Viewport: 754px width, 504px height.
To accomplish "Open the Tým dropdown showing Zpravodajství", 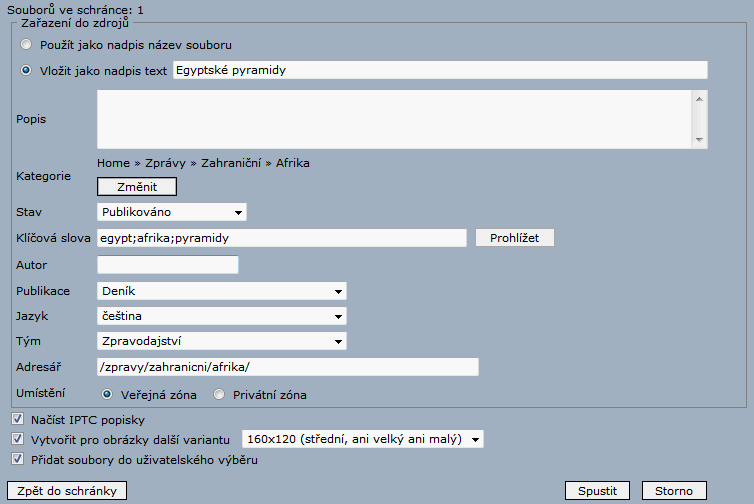I will point(222,342).
